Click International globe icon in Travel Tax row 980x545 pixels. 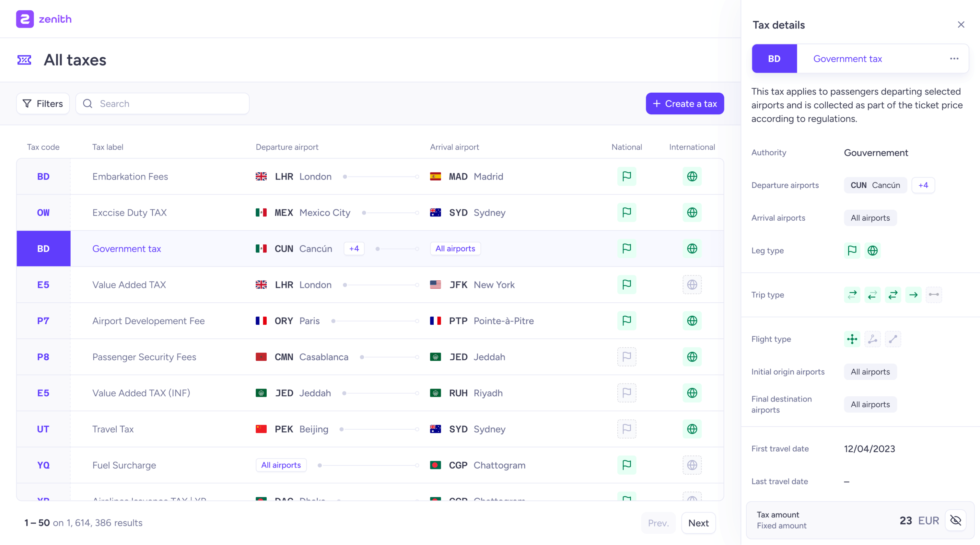[x=692, y=429]
